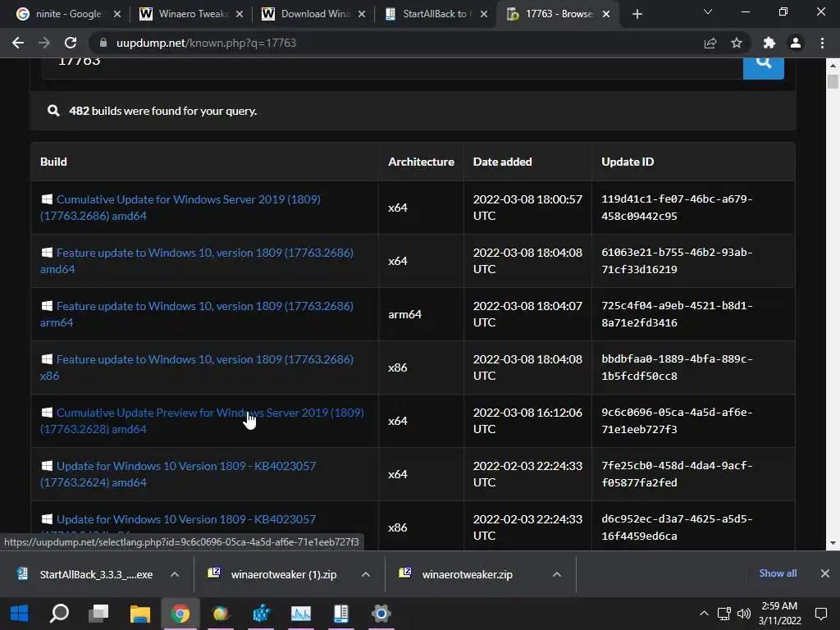The image size is (840, 630).
Task: Open Feature update 17763.2686 amd64 link
Action: [x=197, y=260]
